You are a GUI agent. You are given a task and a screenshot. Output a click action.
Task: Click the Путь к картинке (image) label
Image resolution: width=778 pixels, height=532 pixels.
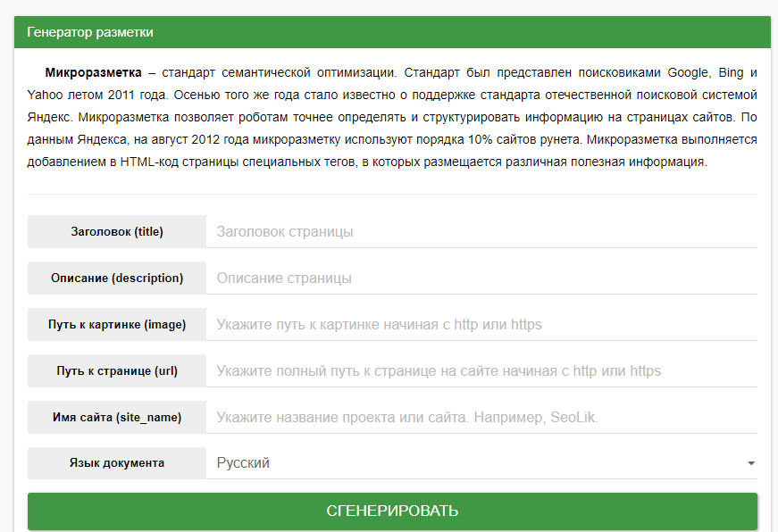tap(117, 324)
